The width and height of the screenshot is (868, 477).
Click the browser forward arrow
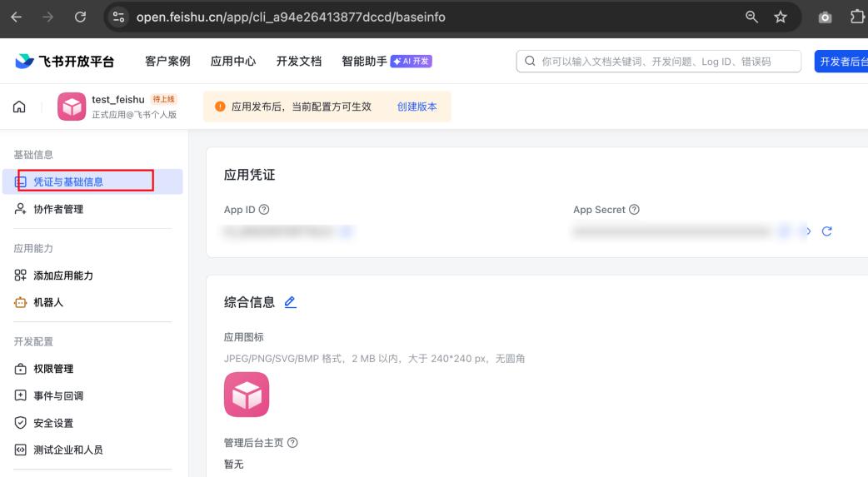coord(48,17)
